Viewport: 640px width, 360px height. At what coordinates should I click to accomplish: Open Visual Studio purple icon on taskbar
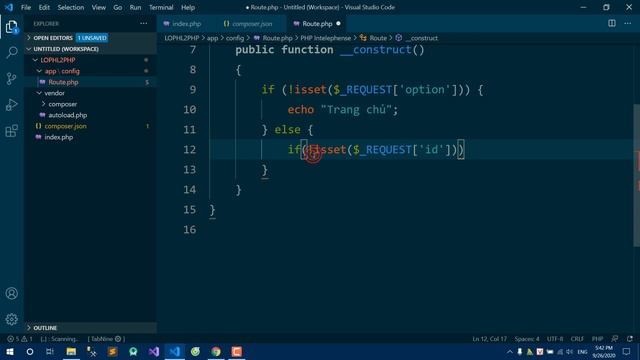coord(154,351)
